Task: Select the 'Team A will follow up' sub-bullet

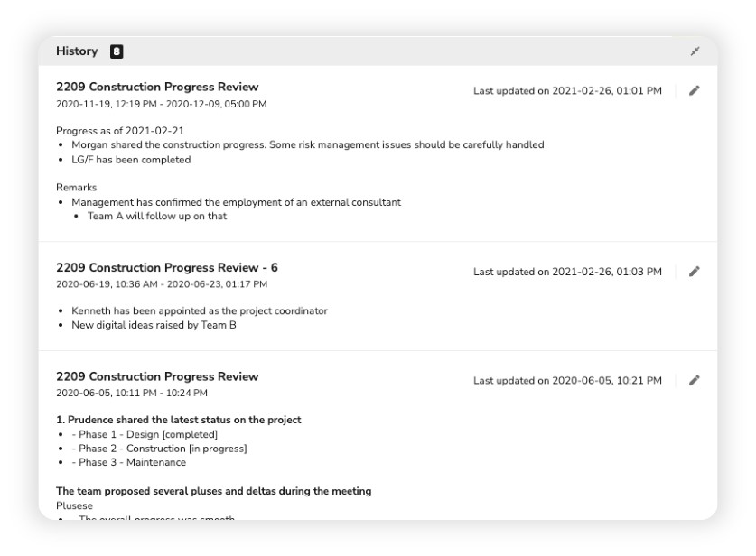Action: pos(157,217)
